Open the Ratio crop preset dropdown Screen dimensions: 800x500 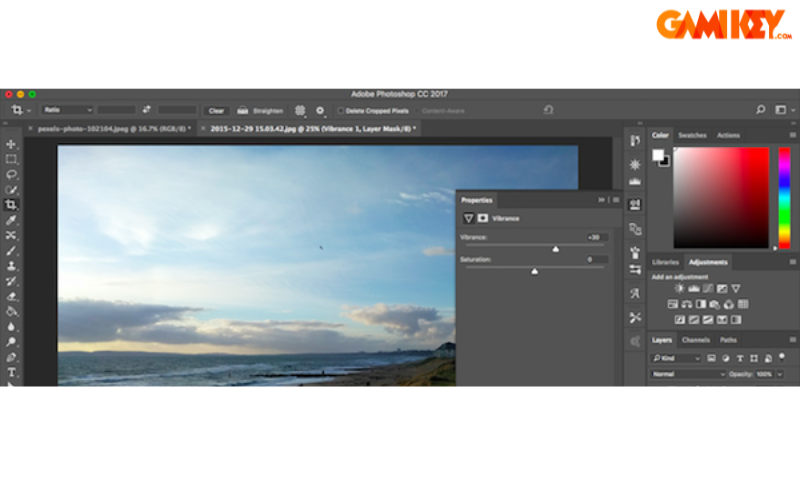(67, 110)
